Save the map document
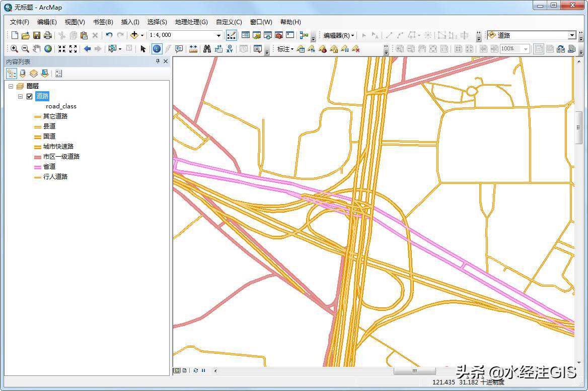588x391 pixels. [37, 35]
